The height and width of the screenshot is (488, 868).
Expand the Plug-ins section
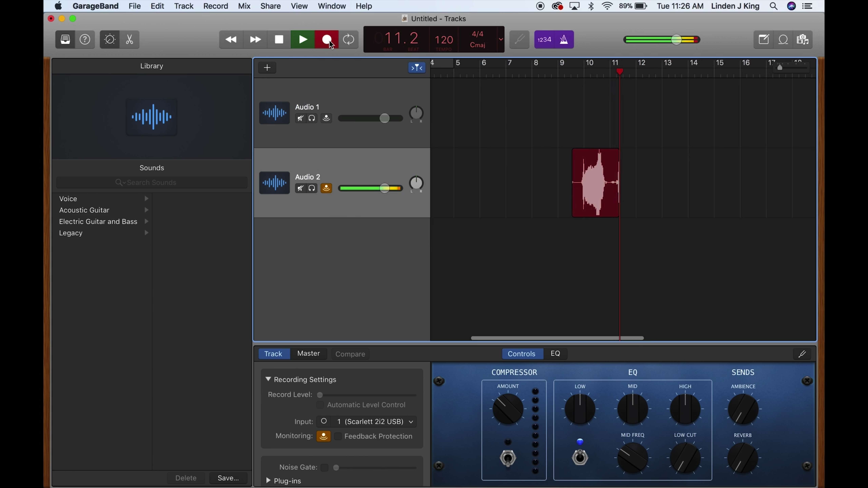268,481
